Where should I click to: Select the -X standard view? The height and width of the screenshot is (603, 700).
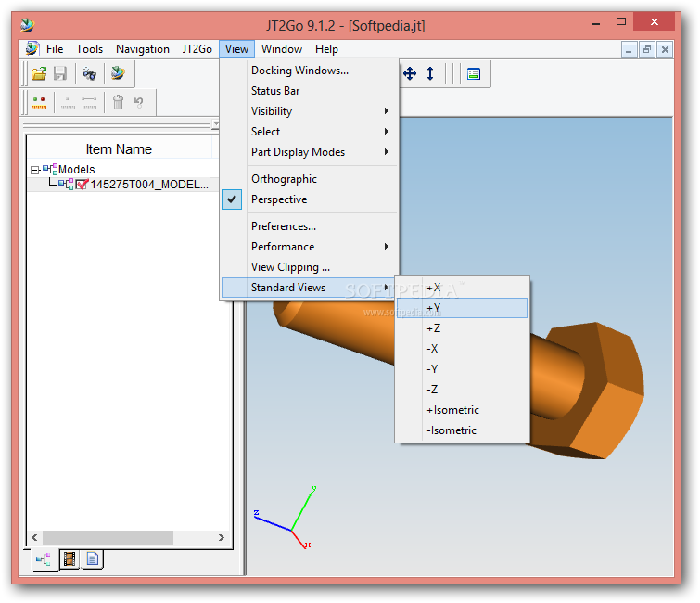(x=462, y=349)
